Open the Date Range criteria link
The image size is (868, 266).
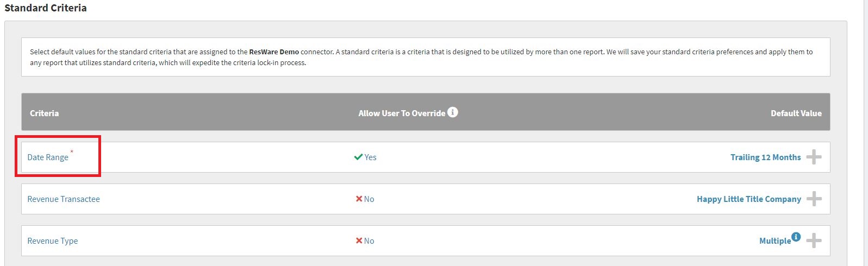click(48, 157)
